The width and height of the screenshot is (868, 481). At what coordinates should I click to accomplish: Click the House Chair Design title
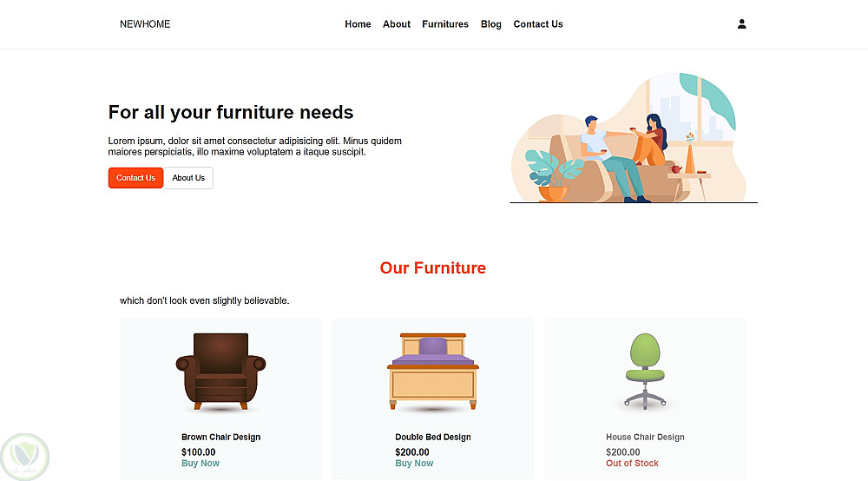pos(645,437)
